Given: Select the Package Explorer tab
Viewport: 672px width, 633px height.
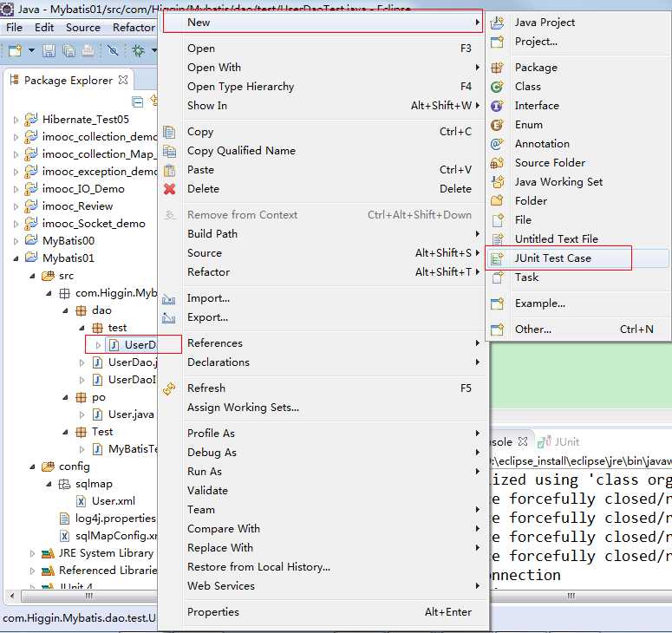Looking at the screenshot, I should [69, 80].
